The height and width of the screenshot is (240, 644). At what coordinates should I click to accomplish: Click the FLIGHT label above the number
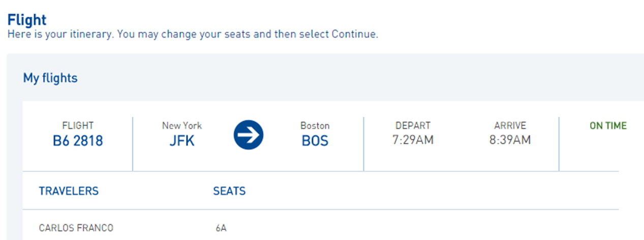coord(78,125)
